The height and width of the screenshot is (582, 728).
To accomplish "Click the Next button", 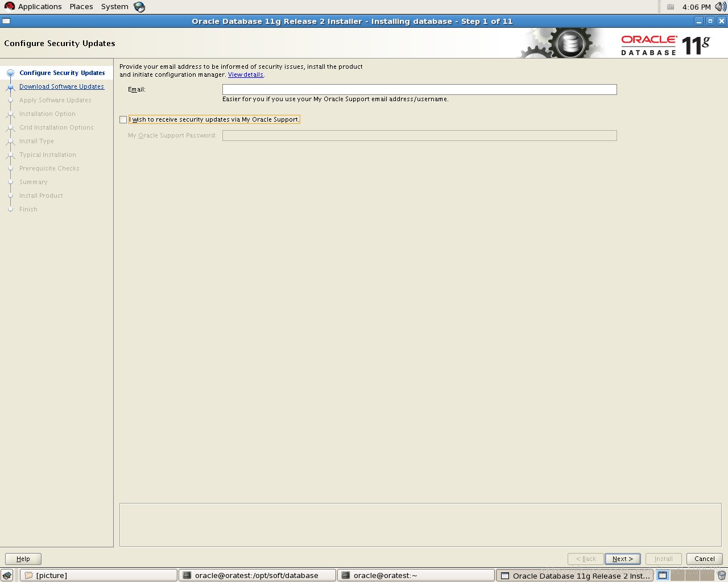I will 623,559.
